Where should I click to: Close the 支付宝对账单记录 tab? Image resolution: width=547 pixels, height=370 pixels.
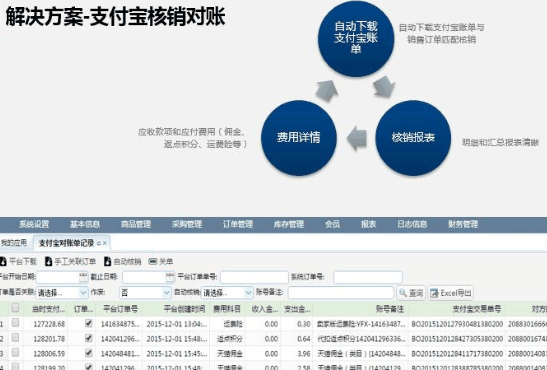point(105,243)
